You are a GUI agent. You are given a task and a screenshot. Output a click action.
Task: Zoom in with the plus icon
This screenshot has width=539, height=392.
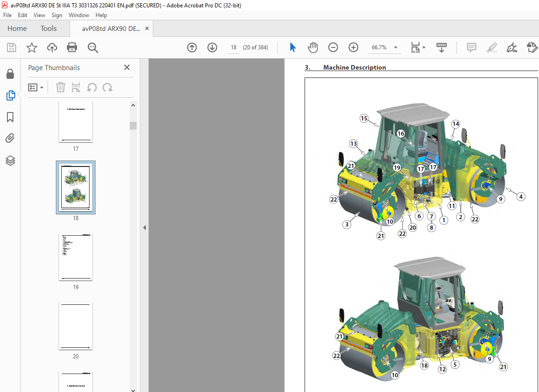coord(353,48)
